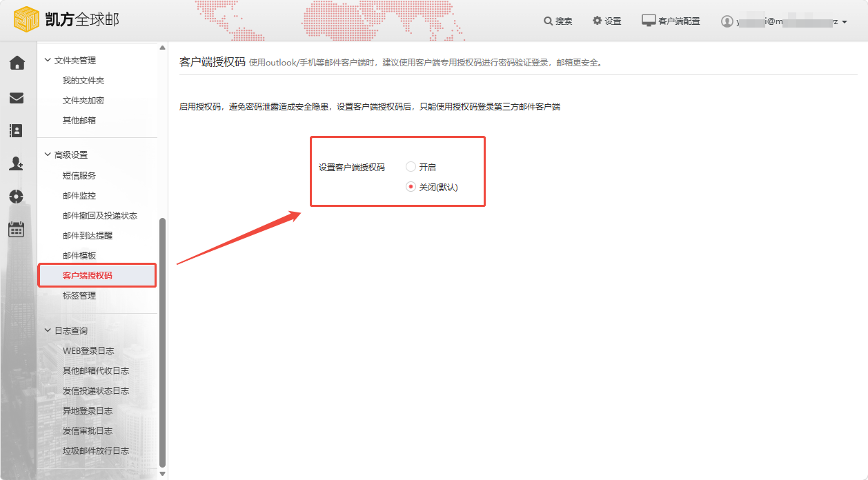
Task: Open the 搜索 search link
Action: coord(564,21)
